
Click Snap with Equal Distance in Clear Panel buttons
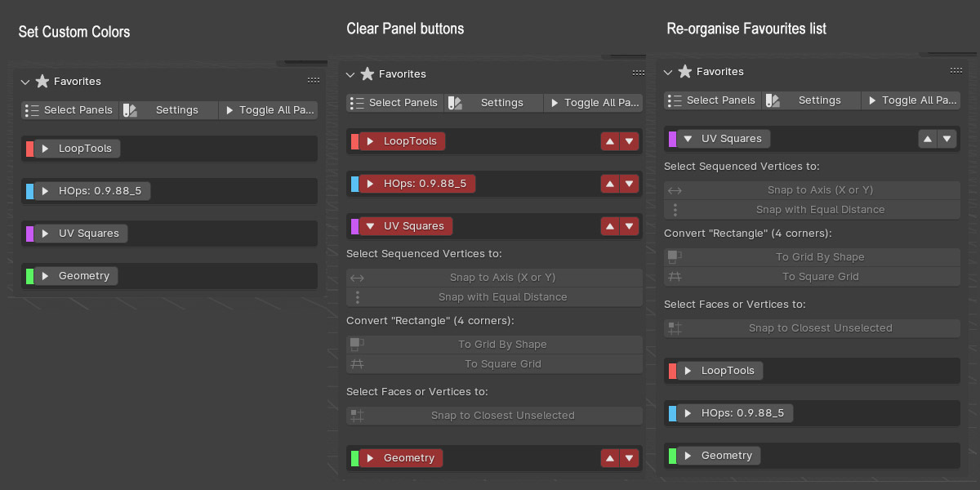point(495,297)
